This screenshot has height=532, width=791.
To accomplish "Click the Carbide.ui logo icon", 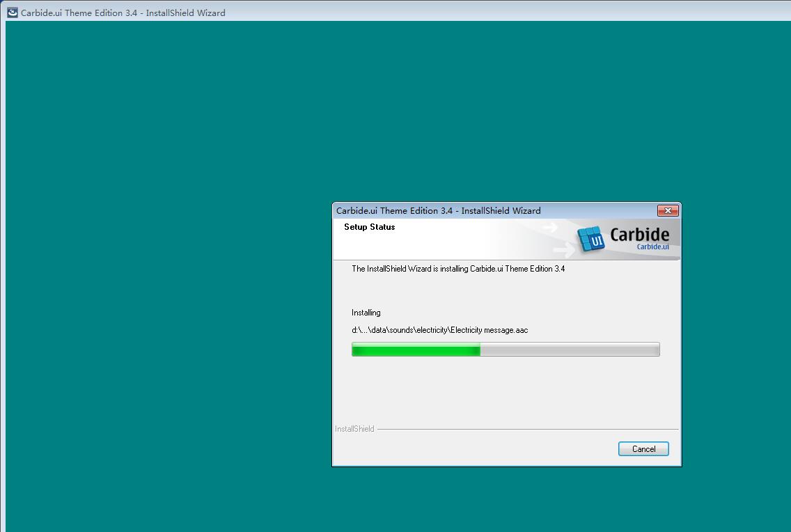I will [x=590, y=239].
